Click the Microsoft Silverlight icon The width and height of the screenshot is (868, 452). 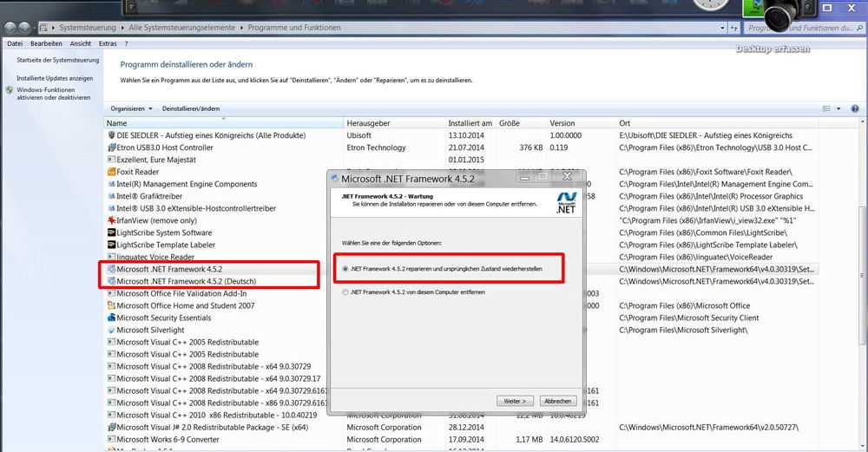(x=111, y=331)
